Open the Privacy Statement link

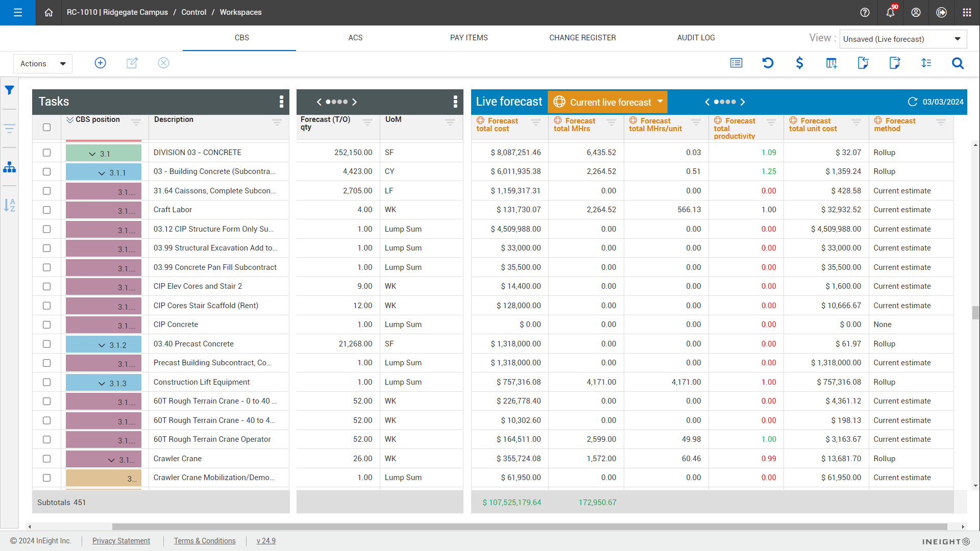tap(121, 540)
